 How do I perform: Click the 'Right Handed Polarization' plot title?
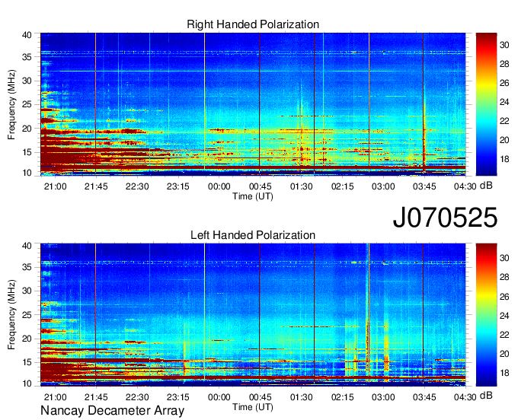(x=253, y=24)
